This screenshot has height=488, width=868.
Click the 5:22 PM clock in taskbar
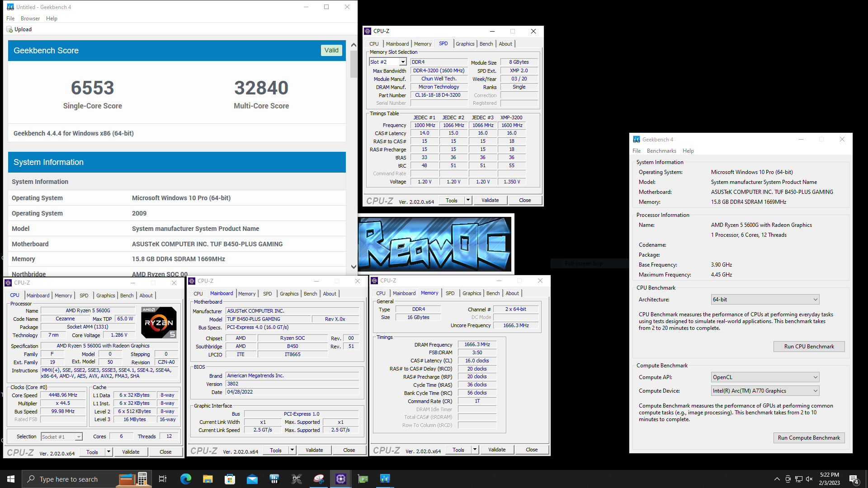click(829, 475)
